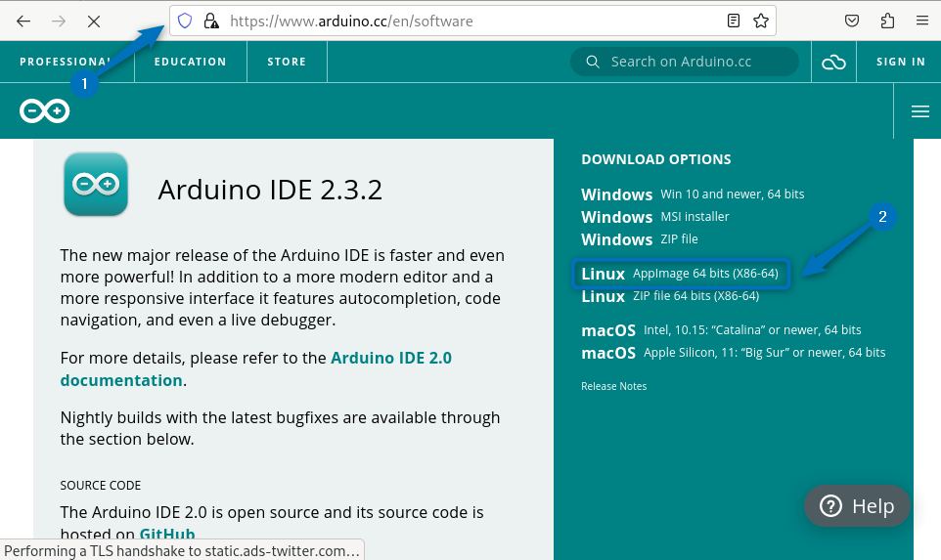Image resolution: width=941 pixels, height=560 pixels.
Task: Click Sign In
Action: tap(900, 62)
